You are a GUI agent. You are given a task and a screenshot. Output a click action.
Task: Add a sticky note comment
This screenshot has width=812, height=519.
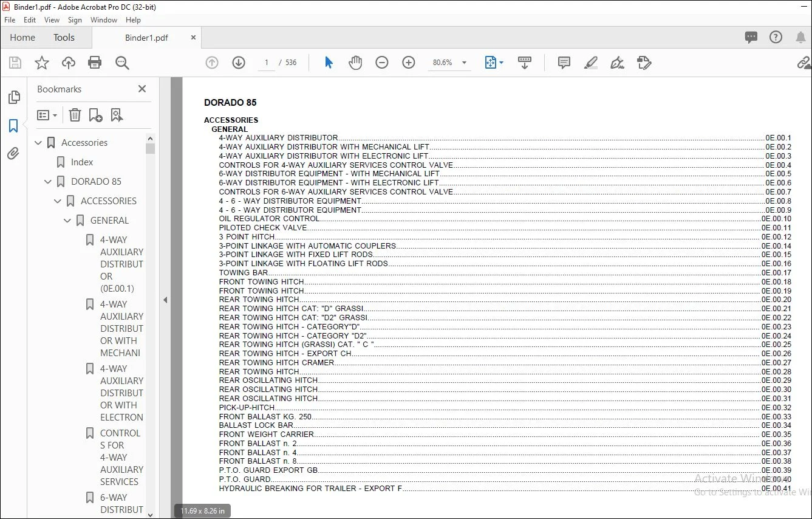coord(564,63)
